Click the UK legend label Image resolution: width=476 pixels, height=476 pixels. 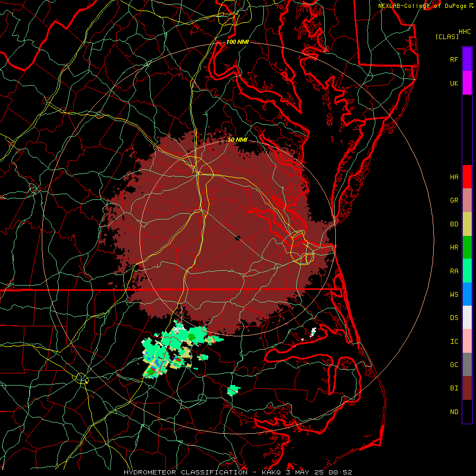[x=454, y=83]
